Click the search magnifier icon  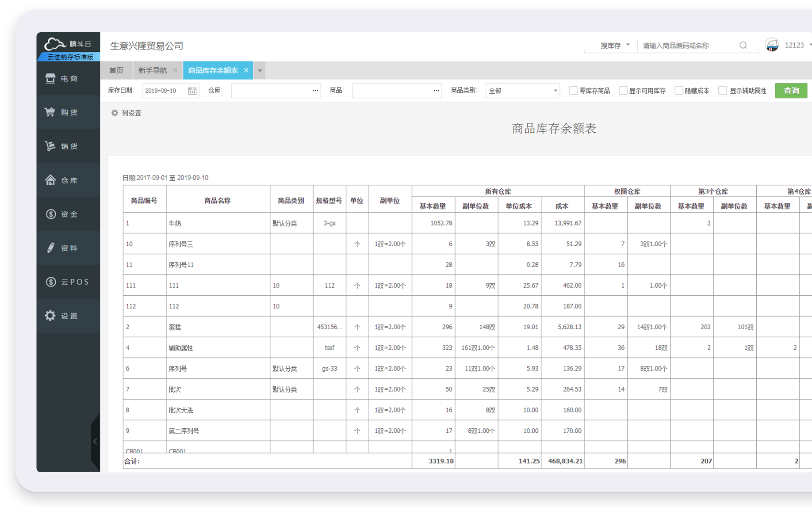coord(743,46)
